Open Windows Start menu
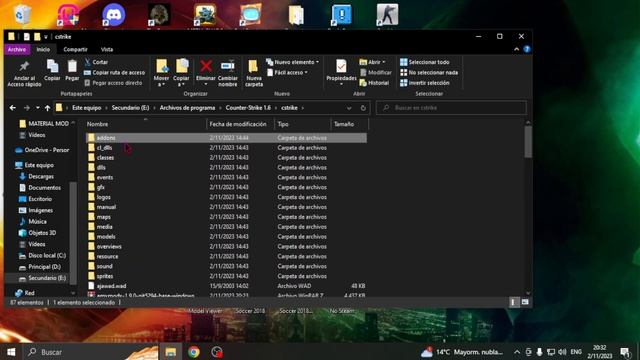The height and width of the screenshot is (360, 640). point(11,352)
